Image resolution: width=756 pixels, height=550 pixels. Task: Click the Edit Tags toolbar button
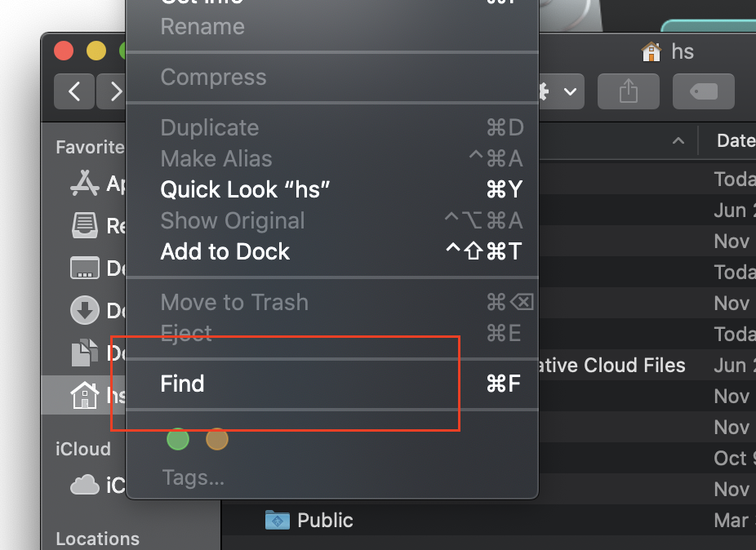point(703,91)
